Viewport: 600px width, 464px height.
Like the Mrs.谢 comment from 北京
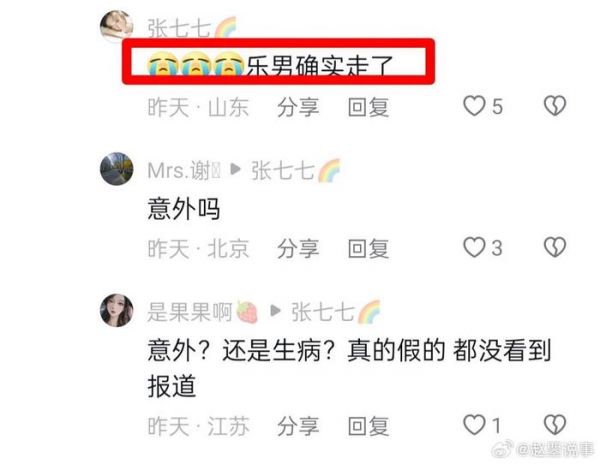coord(474,247)
